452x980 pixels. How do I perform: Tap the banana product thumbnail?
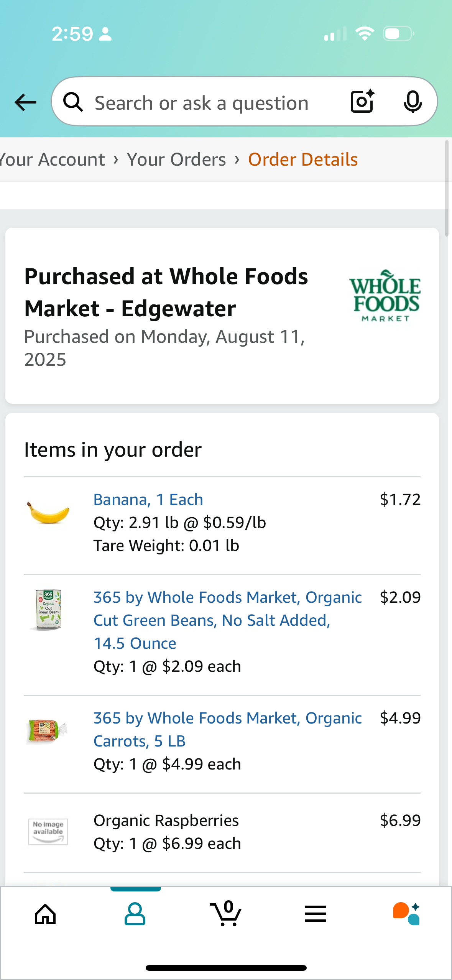(48, 513)
